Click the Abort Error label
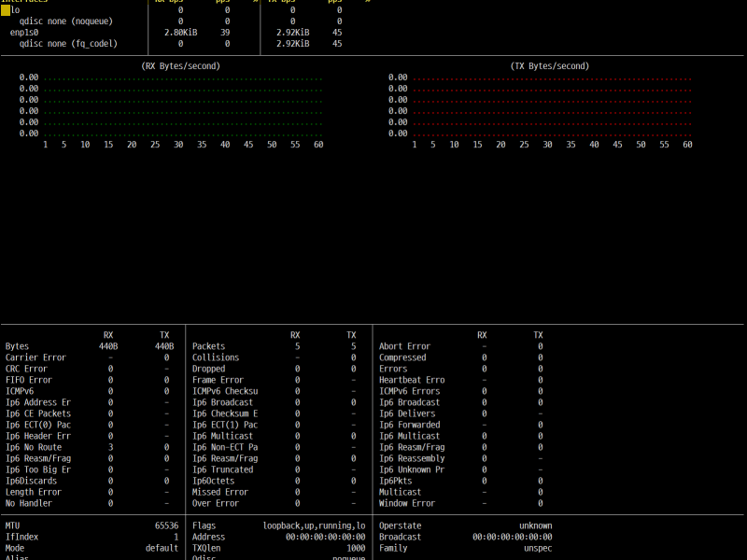The height and width of the screenshot is (560, 747). point(404,346)
